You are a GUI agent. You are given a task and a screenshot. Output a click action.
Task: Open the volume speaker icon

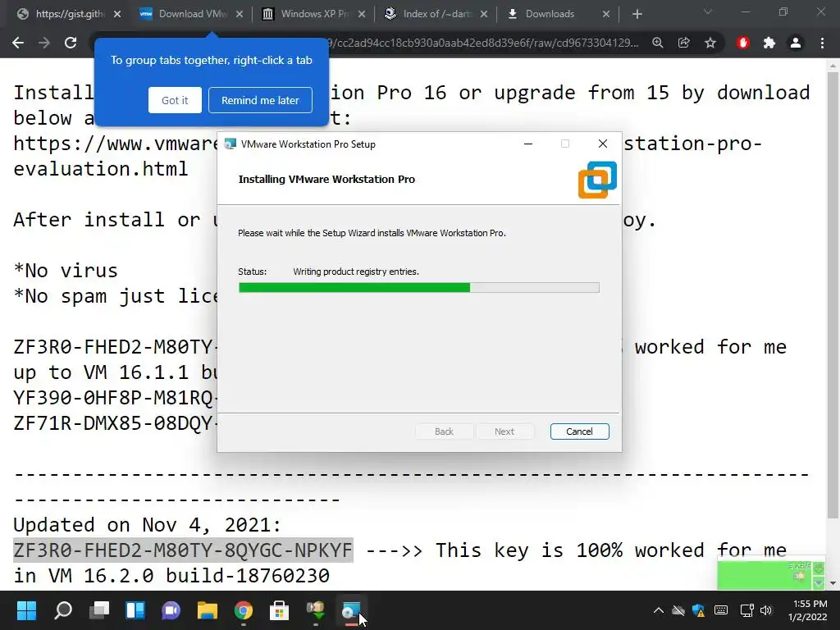coord(766,610)
